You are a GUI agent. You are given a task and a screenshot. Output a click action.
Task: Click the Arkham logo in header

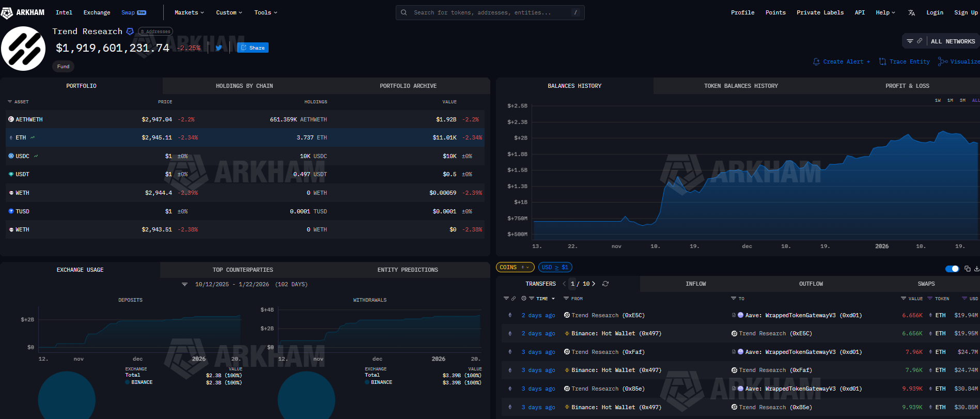(23, 12)
